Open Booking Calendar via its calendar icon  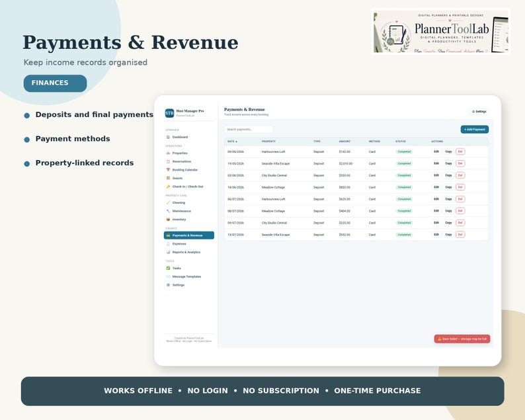[168, 170]
